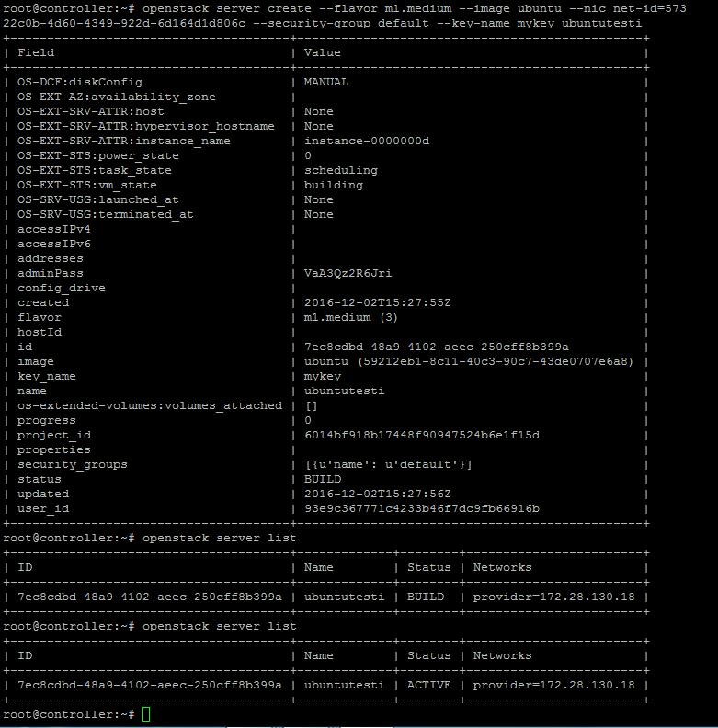
Task: Click the server ID in the ACTIVE row
Action: tap(150, 686)
